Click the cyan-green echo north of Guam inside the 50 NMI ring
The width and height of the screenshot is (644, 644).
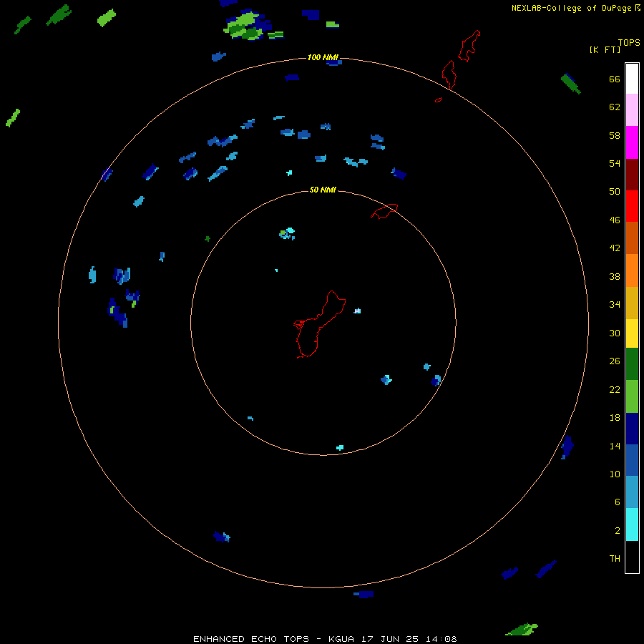[287, 234]
